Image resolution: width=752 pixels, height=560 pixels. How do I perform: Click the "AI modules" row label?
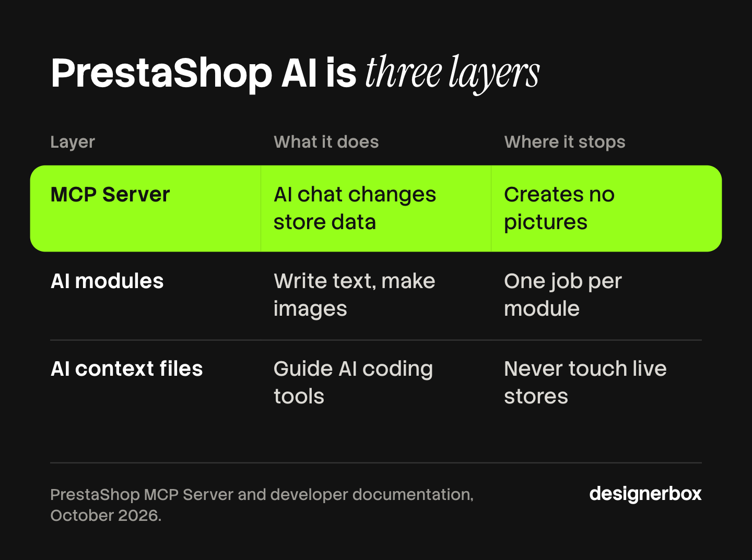click(x=107, y=281)
